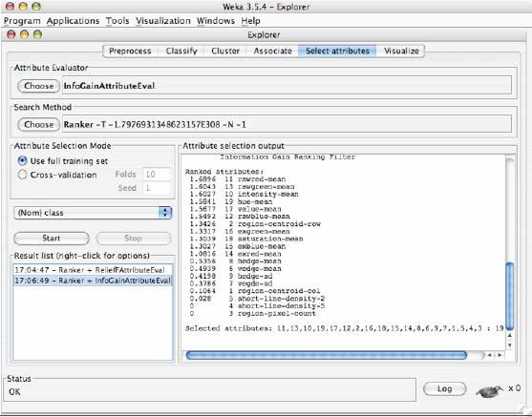Switch to the Classify tab
Viewport: 532px width, 417px height.
(181, 51)
